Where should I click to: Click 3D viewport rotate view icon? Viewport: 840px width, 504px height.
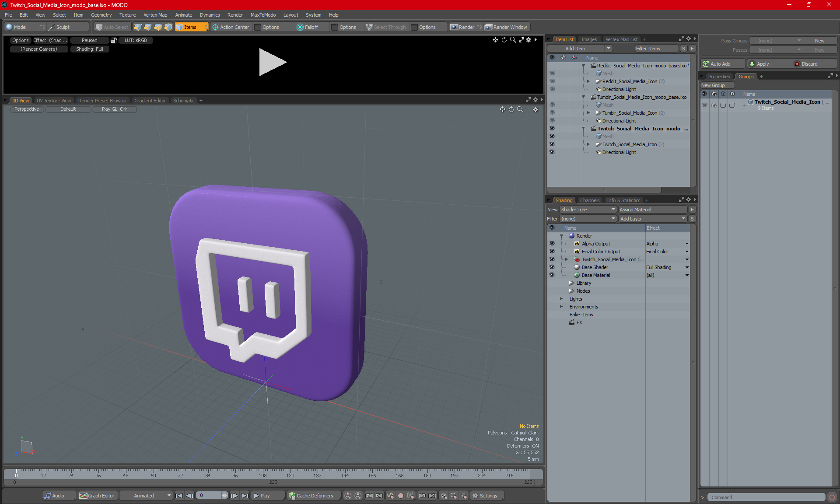point(511,109)
